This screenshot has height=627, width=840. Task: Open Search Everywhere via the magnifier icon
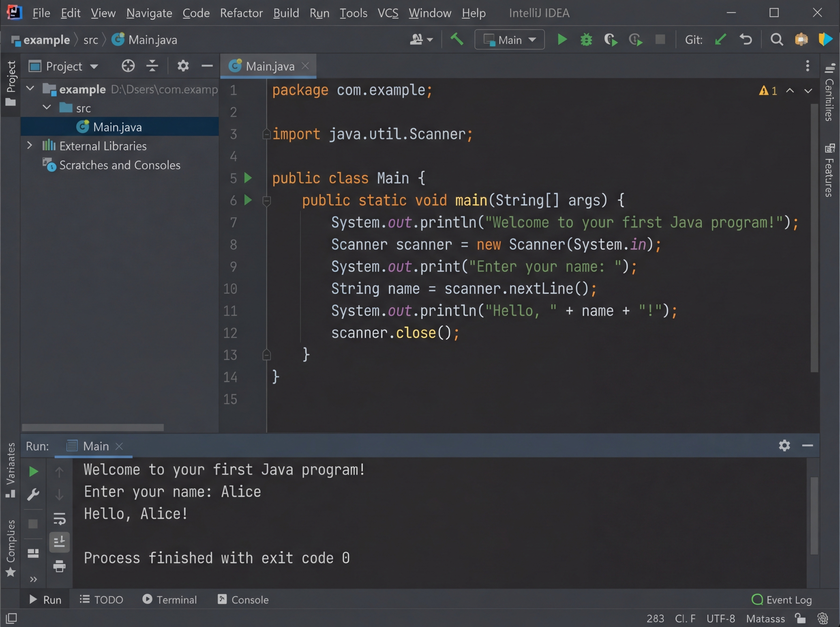(x=777, y=39)
